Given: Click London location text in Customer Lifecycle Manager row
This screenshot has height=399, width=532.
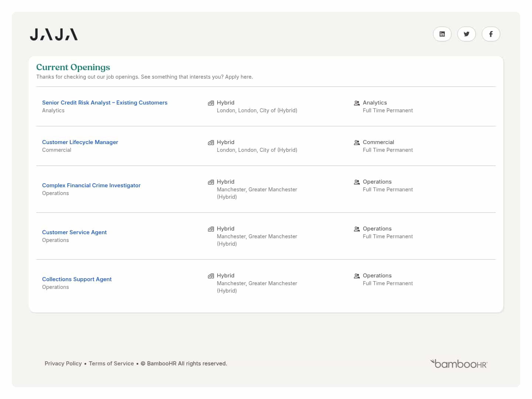Looking at the screenshot, I should pos(257,150).
